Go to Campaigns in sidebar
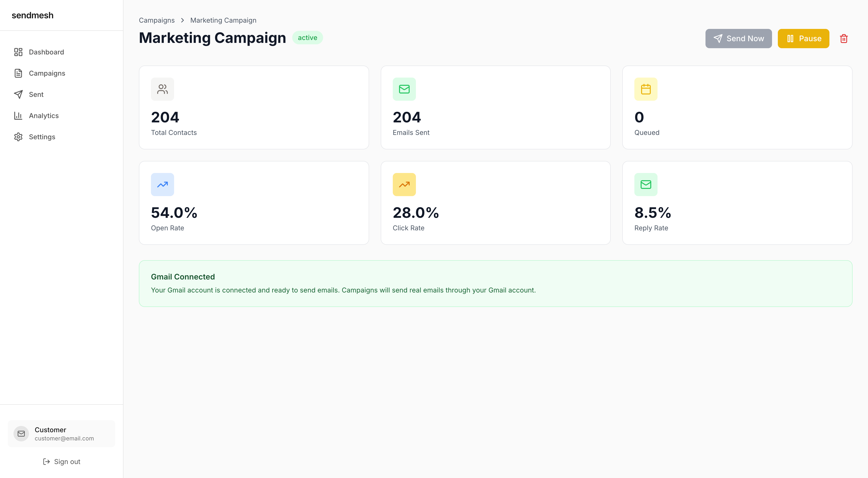This screenshot has width=868, height=478. 47,73
